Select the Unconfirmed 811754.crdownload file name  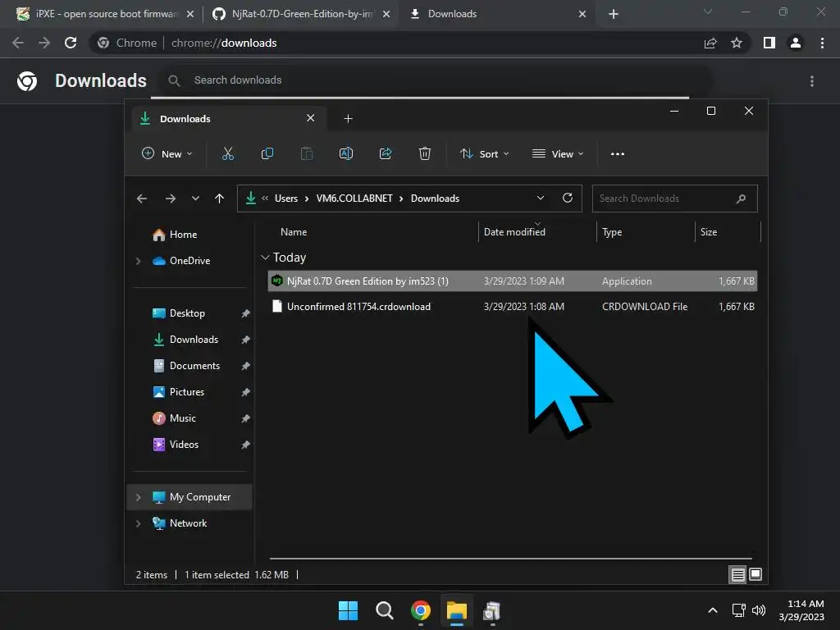pos(358,307)
